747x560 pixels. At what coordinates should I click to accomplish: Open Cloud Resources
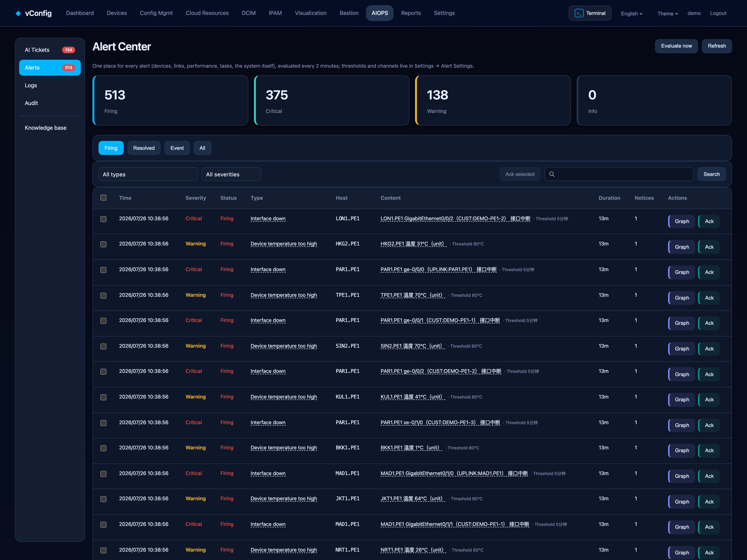tap(207, 13)
